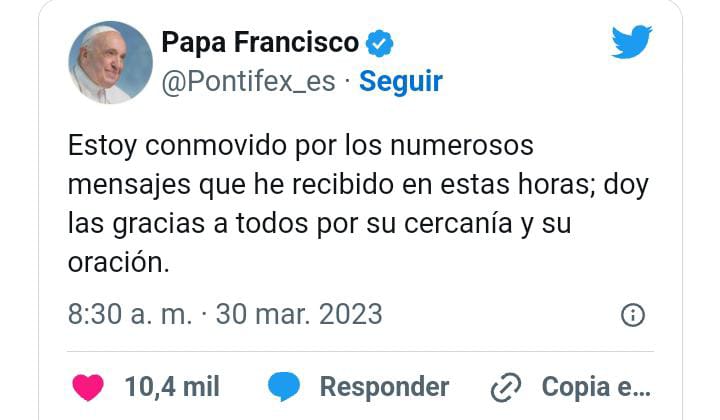
Task: Click the blue reply speech bubble icon
Action: (x=285, y=387)
